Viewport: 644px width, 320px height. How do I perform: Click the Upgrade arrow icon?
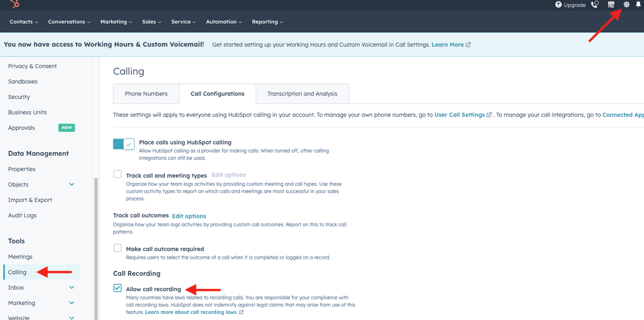558,5
